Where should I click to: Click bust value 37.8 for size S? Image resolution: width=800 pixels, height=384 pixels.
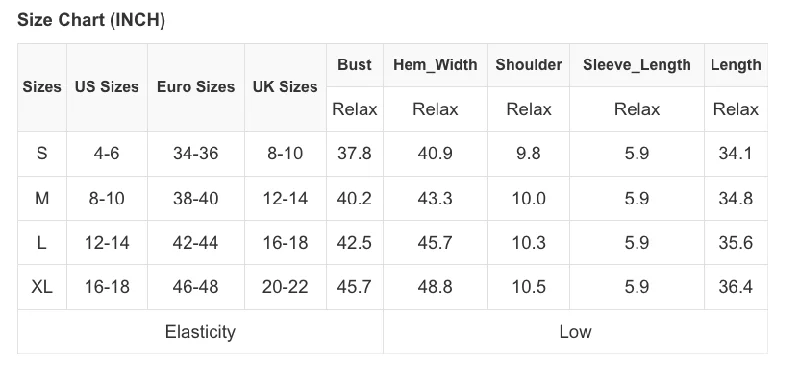pyautogui.click(x=354, y=153)
